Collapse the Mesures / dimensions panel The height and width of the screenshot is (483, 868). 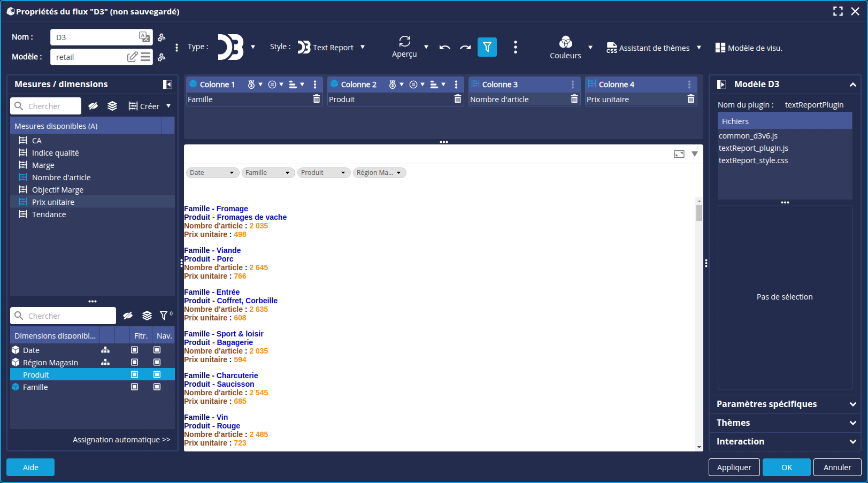(167, 85)
